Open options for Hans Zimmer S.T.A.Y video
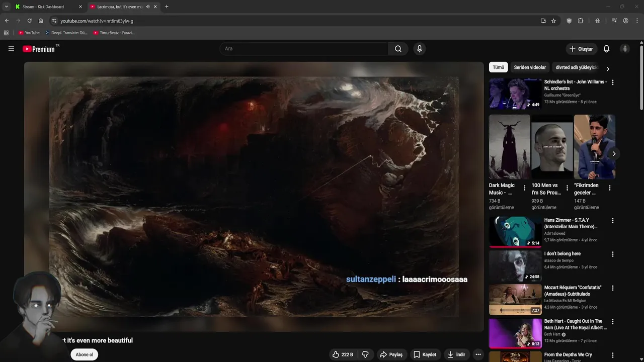The height and width of the screenshot is (362, 644). click(x=612, y=221)
